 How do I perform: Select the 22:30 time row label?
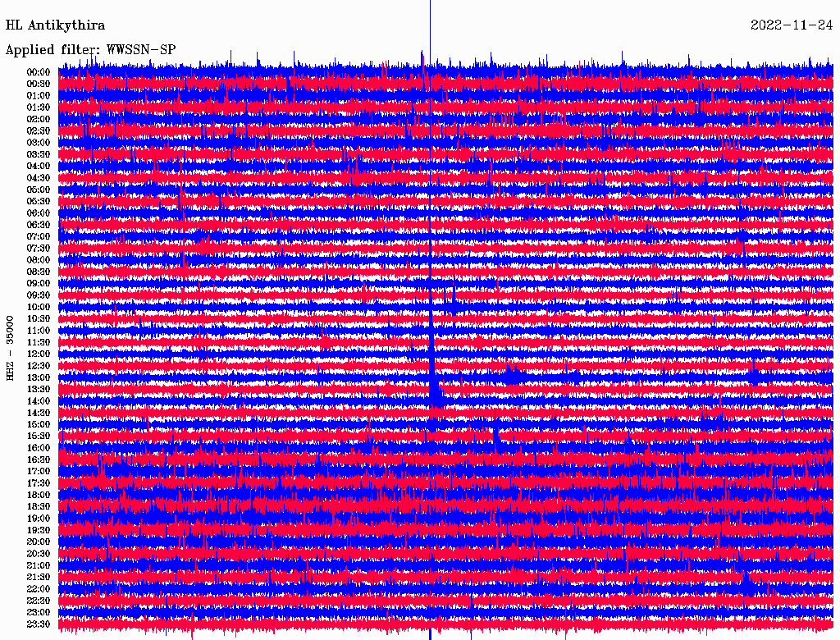coord(38,601)
